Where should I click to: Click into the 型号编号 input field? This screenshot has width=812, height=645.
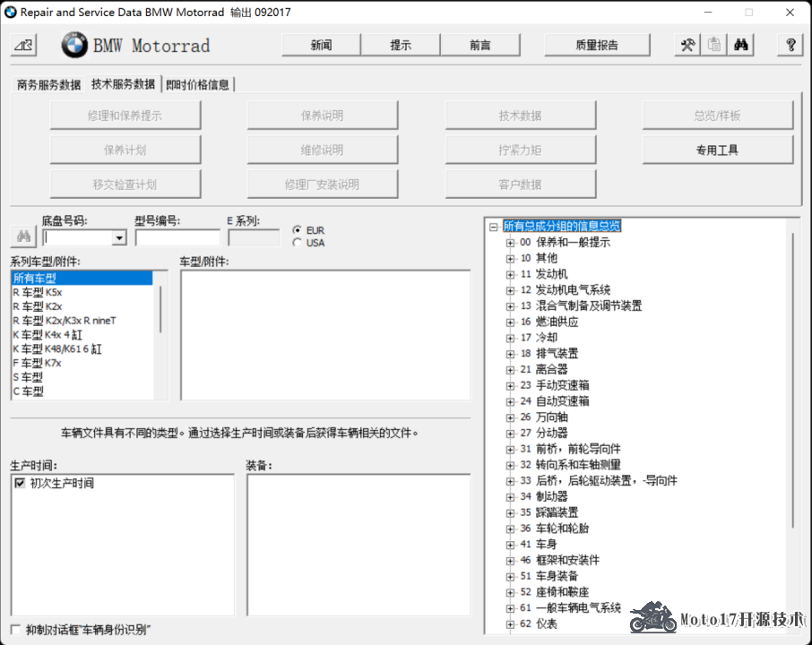177,237
